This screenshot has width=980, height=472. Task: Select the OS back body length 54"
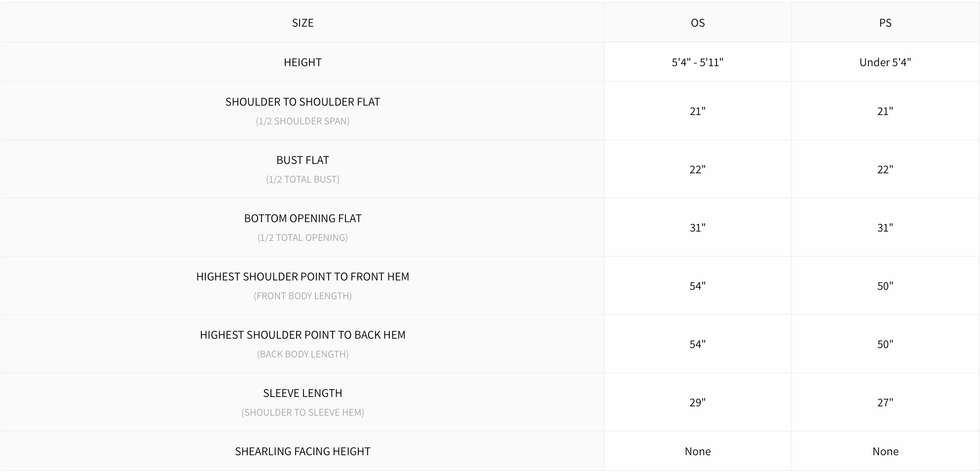click(697, 344)
